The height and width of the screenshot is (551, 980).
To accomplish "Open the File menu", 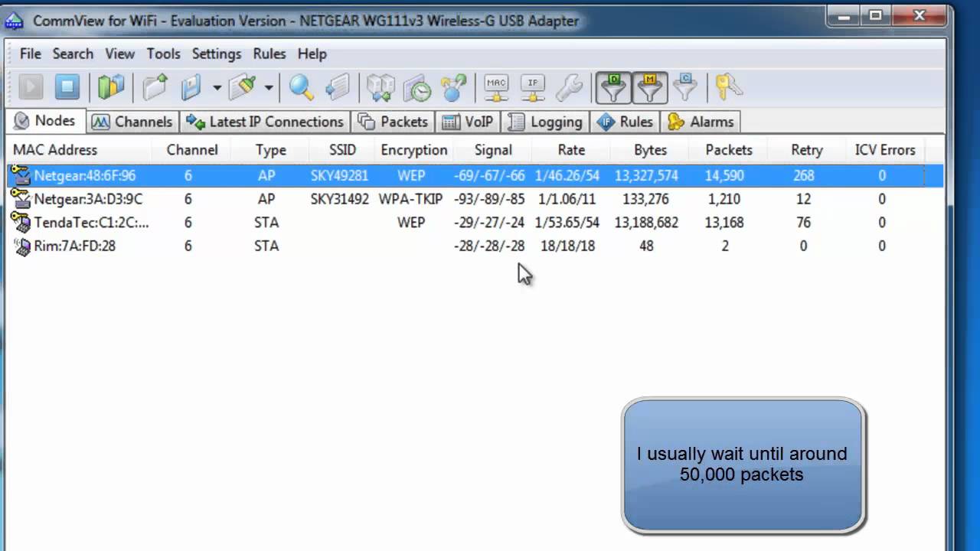I will coord(31,54).
